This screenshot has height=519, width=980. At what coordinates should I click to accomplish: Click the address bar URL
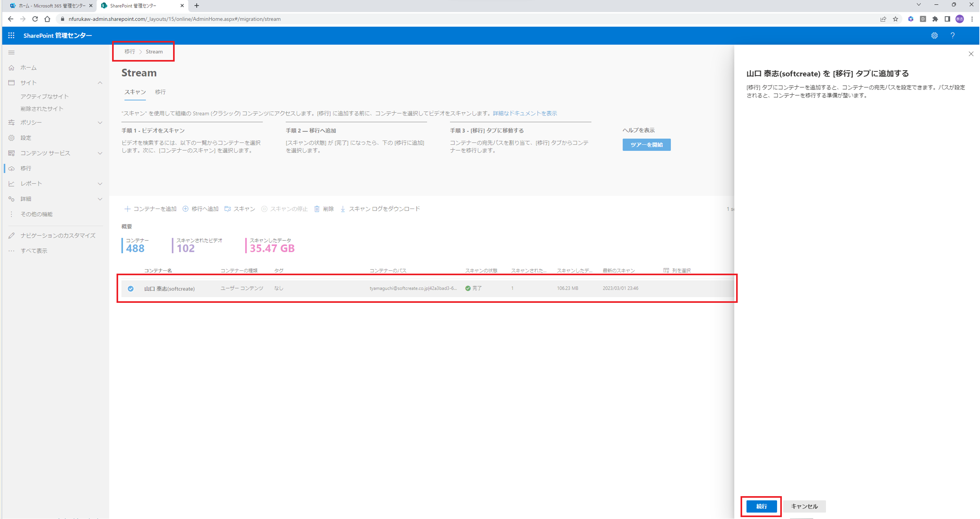pyautogui.click(x=175, y=19)
